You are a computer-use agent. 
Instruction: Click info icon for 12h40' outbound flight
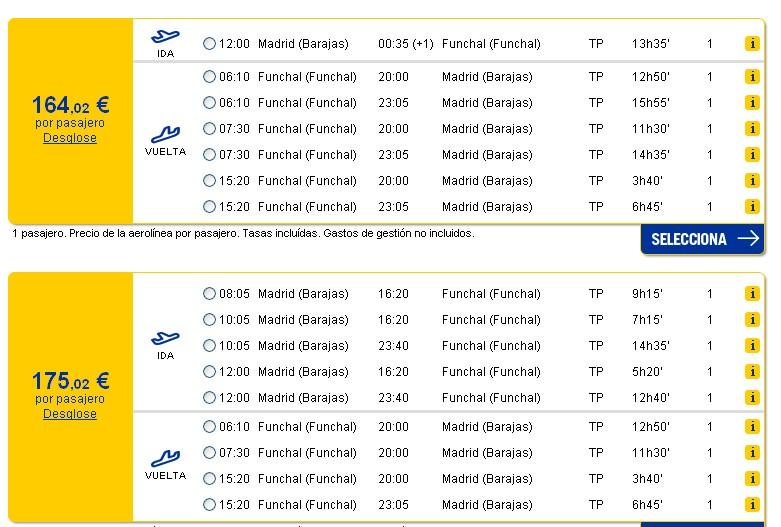click(x=752, y=397)
